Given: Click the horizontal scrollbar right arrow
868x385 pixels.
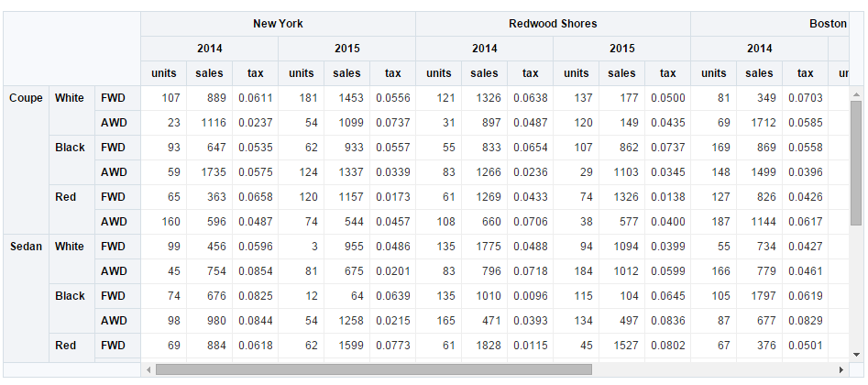Looking at the screenshot, I should [841, 369].
